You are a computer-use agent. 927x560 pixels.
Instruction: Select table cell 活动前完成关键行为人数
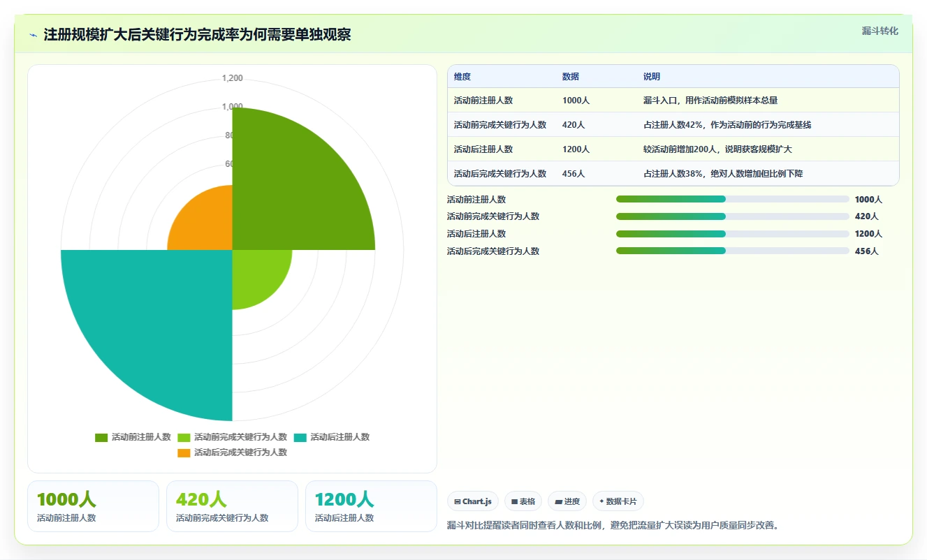click(500, 125)
